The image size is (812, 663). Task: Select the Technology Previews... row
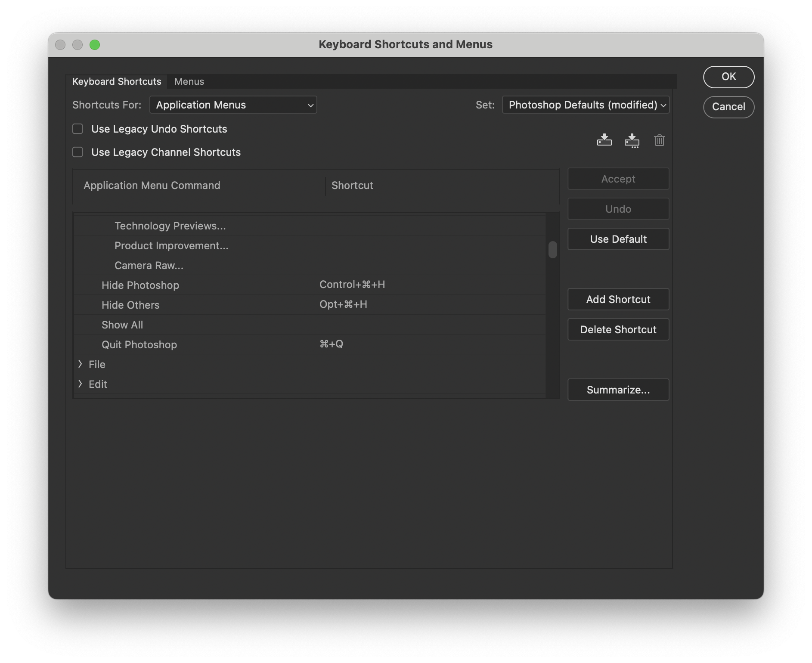tap(310, 226)
